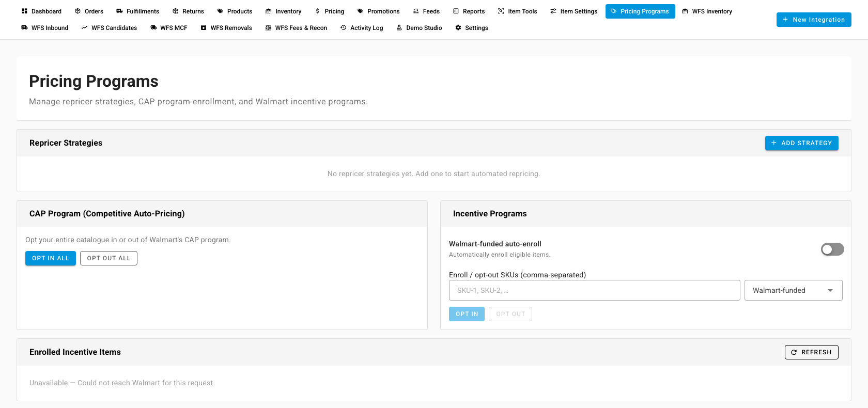
Task: Click the Pricing Programs tag icon
Action: [x=613, y=11]
